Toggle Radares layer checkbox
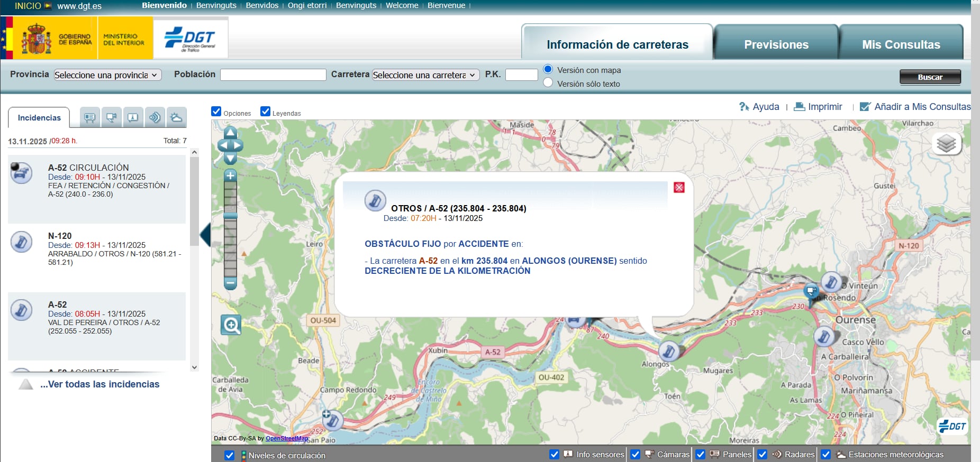This screenshot has width=980, height=462. coord(763,454)
